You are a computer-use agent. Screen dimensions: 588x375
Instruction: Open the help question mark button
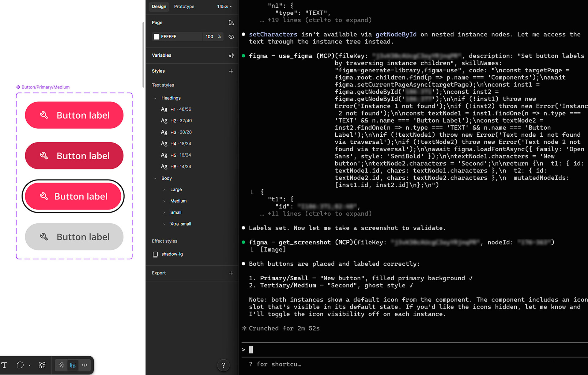(223, 365)
